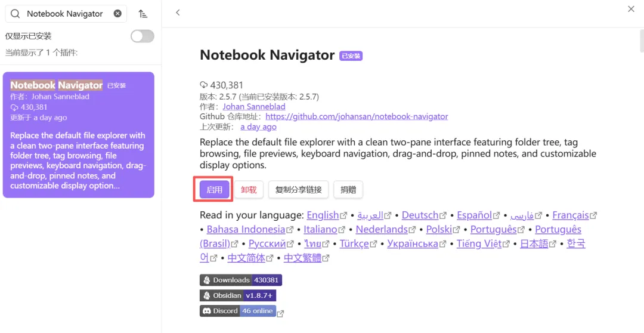The height and width of the screenshot is (333, 644).
Task: Click the Discord 46 online badge
Action: pos(238,311)
